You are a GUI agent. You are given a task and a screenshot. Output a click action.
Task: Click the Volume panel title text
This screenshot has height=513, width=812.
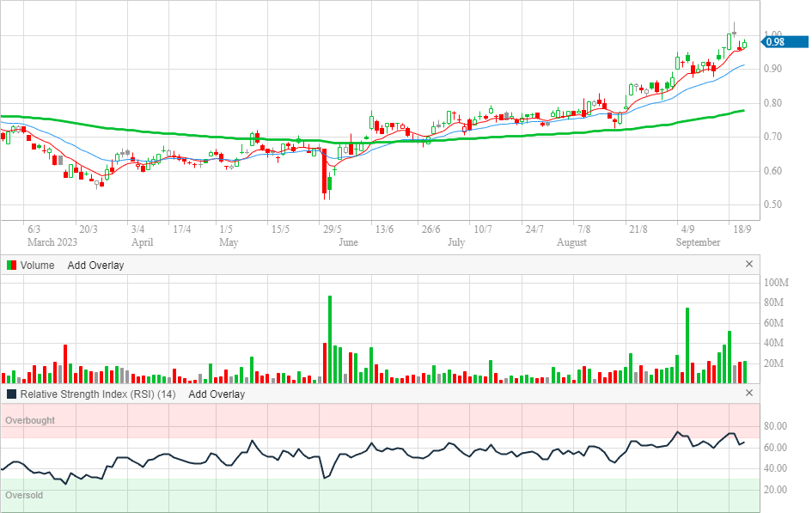tap(37, 266)
